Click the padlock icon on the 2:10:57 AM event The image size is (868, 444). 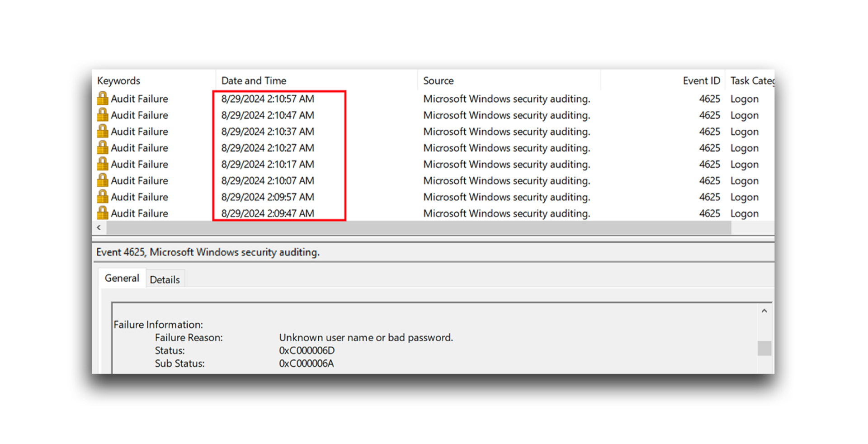103,99
